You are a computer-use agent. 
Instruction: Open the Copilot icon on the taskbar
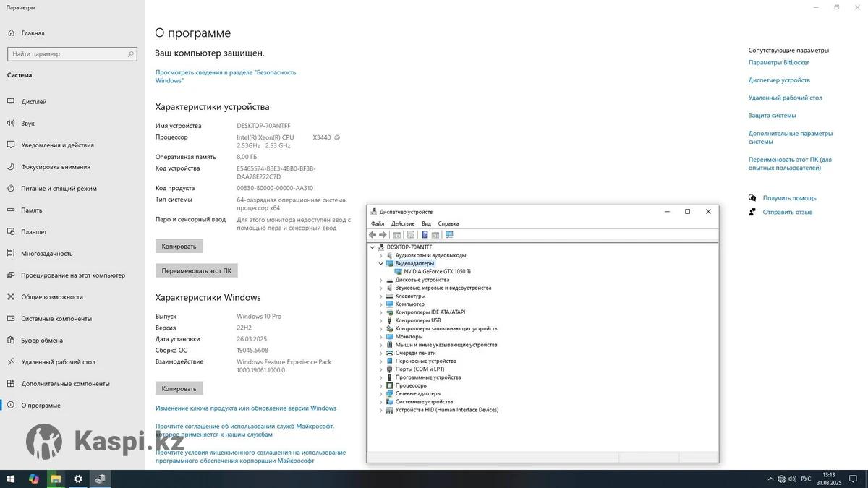pyautogui.click(x=33, y=479)
